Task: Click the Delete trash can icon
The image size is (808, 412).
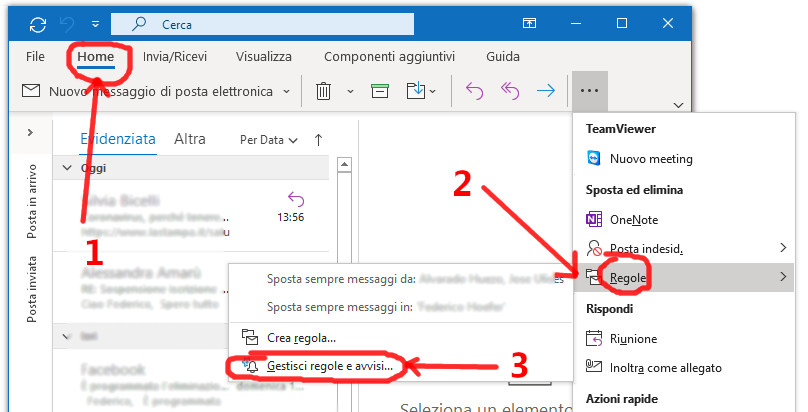Action: point(323,91)
